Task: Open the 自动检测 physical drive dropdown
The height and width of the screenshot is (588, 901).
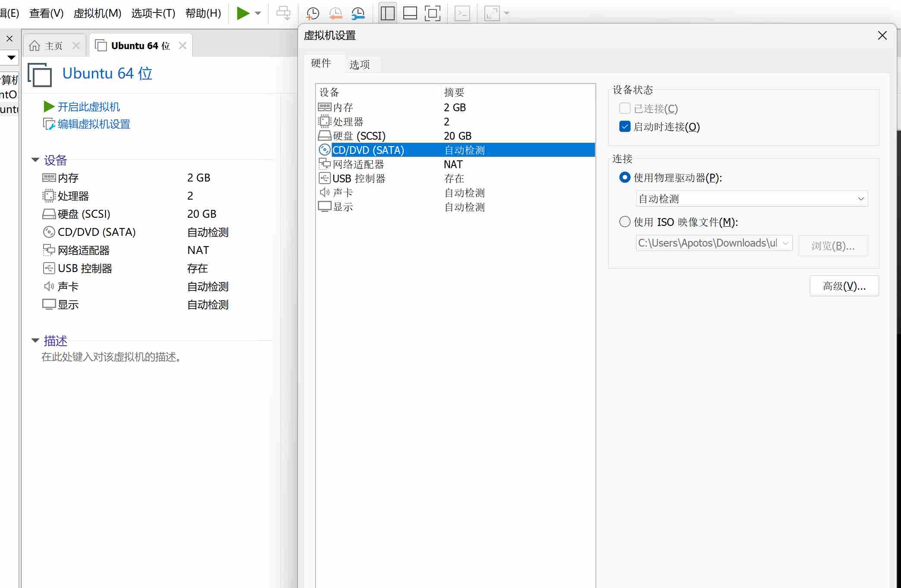Action: point(751,199)
